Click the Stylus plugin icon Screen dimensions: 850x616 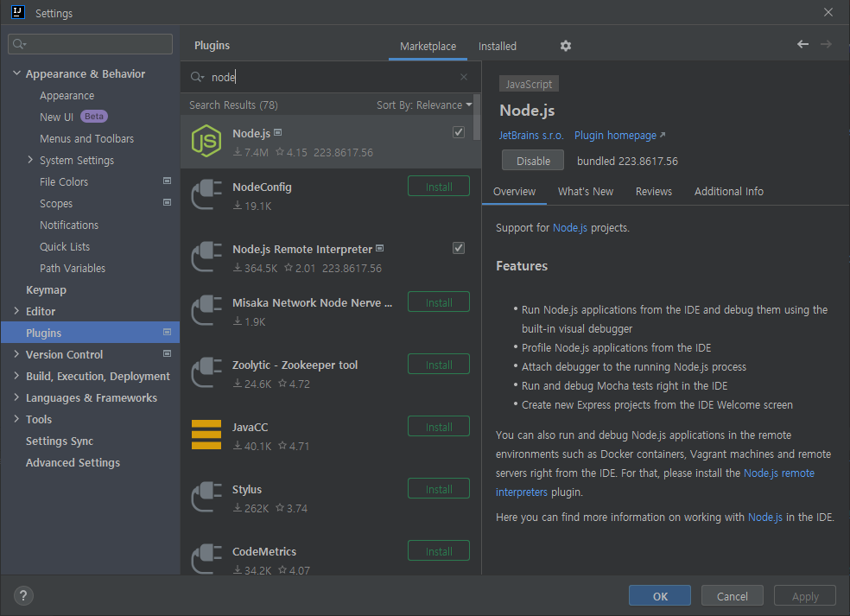pos(206,497)
